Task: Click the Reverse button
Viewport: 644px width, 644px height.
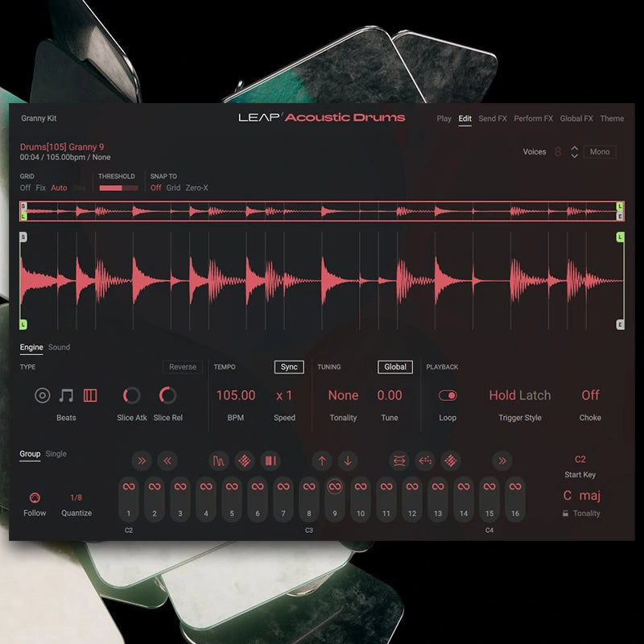Action: [182, 367]
